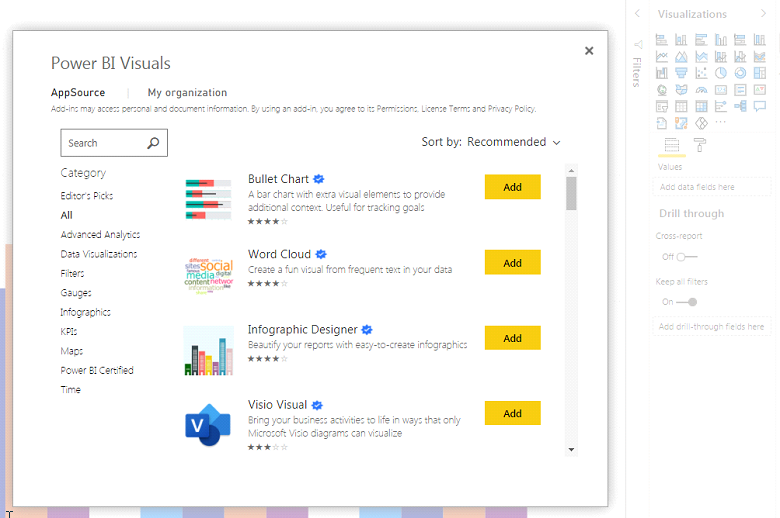Select the Power BI Certified category

pyautogui.click(x=97, y=370)
